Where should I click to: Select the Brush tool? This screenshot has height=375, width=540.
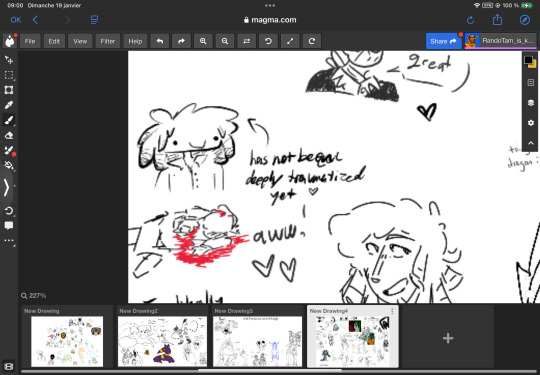tap(9, 120)
